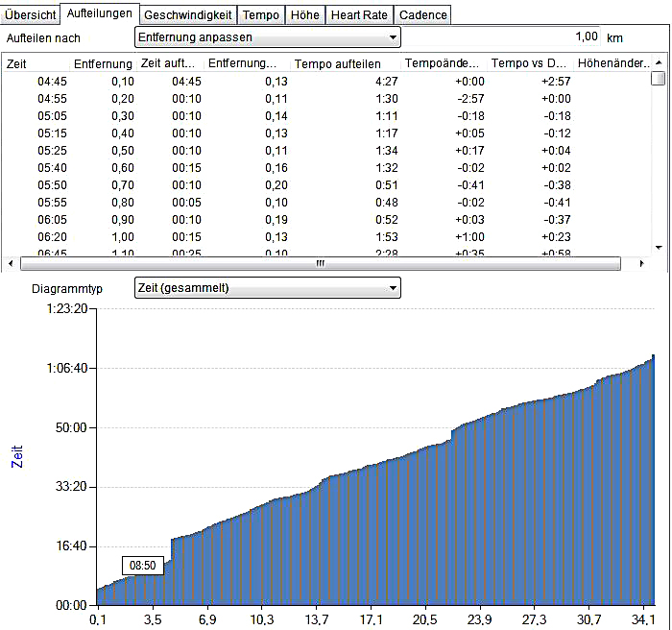The width and height of the screenshot is (672, 630).
Task: Sort by the Zeit column header
Action: click(36, 63)
